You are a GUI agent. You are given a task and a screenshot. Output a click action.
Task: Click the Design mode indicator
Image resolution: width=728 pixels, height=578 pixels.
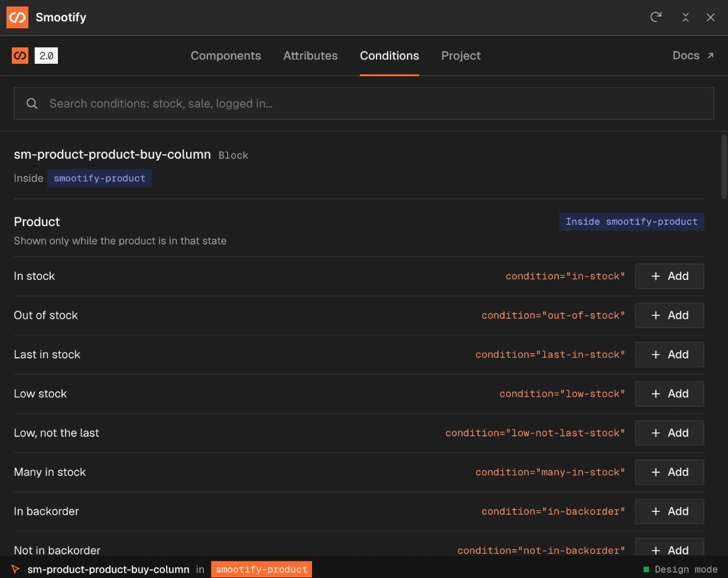tap(681, 570)
